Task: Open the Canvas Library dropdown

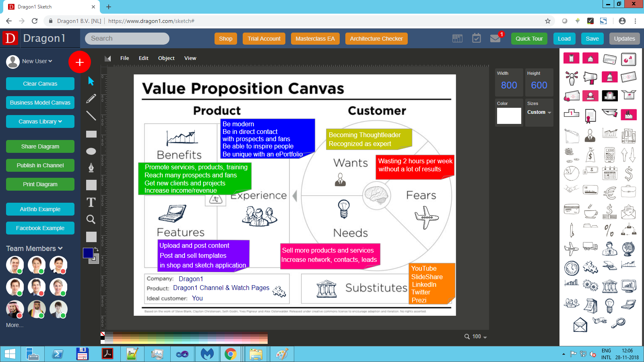Action: [x=40, y=121]
